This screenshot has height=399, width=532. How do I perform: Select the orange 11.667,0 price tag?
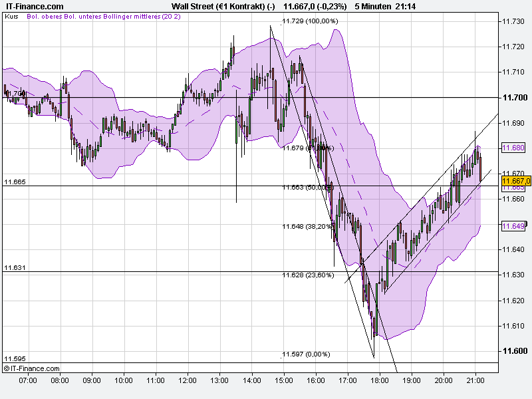click(515, 180)
